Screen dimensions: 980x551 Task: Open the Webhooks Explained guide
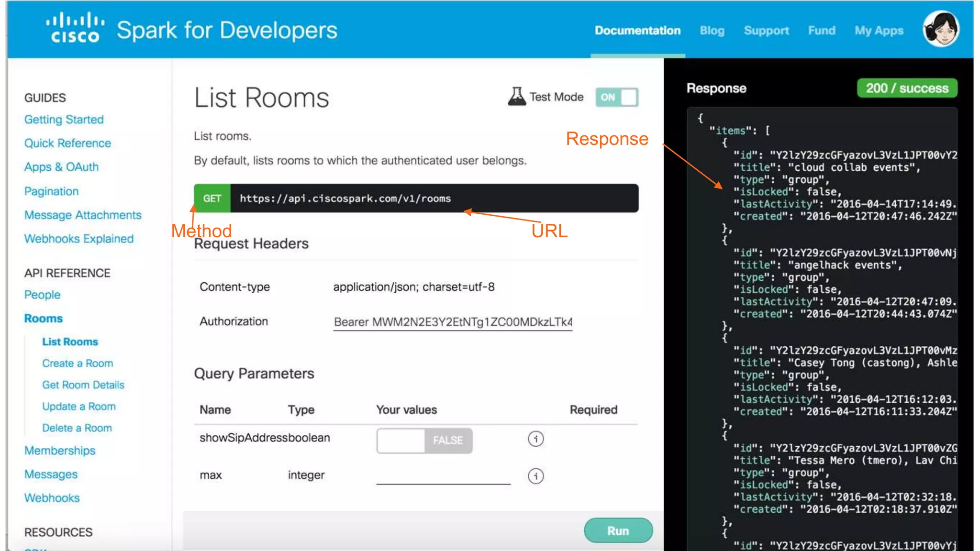click(79, 239)
